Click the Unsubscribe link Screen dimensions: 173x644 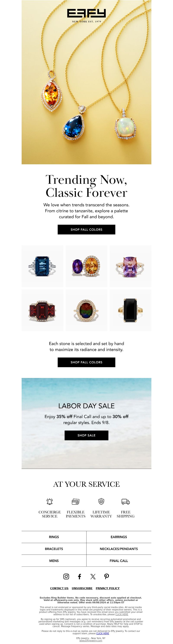coord(82,588)
